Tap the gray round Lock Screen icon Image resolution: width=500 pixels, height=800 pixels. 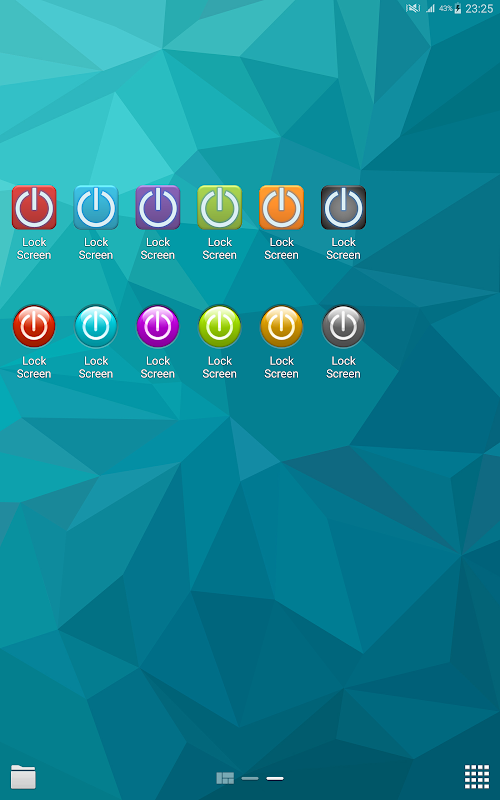coord(343,327)
